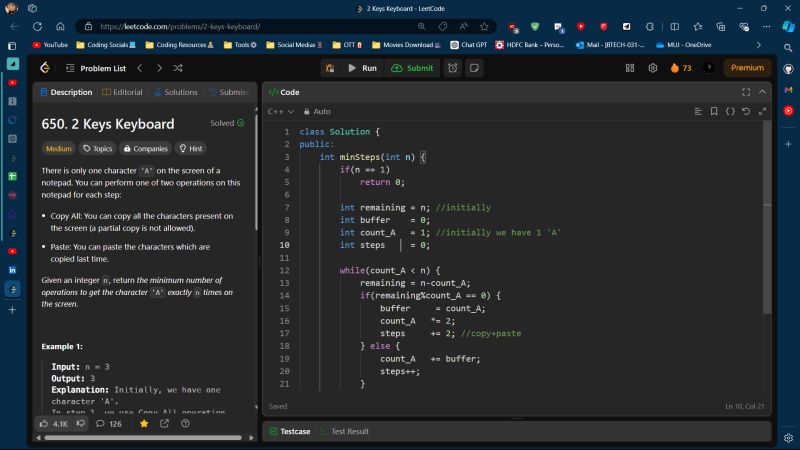Viewport: 800px width, 450px height.
Task: Open the Coding Socials bookmark folder
Action: (x=106, y=45)
